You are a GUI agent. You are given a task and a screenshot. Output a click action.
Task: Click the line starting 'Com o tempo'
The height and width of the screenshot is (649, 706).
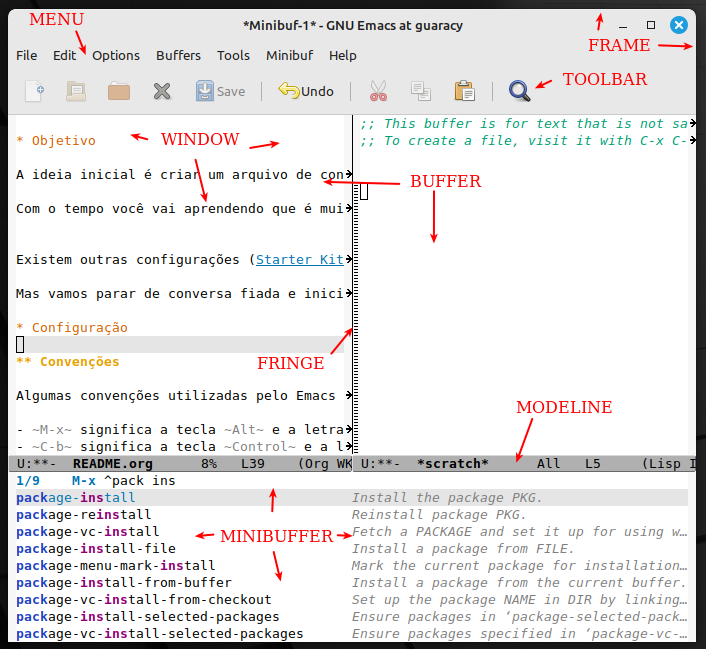180,209
